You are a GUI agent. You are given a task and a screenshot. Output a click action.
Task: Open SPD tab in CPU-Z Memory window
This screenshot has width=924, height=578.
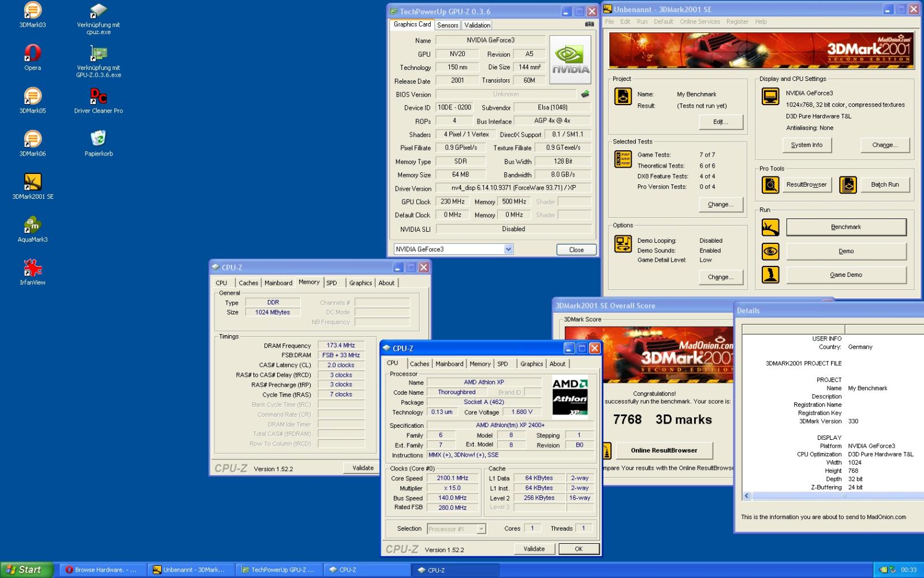coord(331,283)
